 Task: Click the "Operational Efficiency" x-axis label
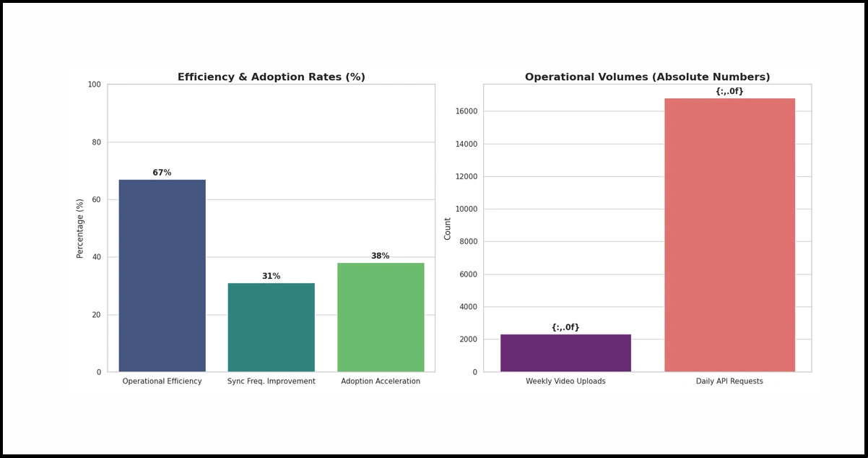[162, 381]
